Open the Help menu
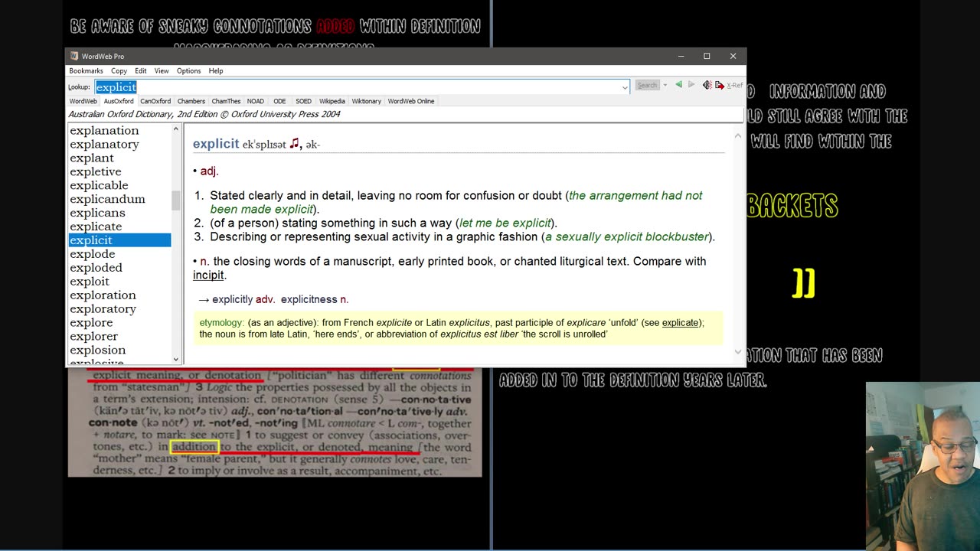 coord(216,70)
